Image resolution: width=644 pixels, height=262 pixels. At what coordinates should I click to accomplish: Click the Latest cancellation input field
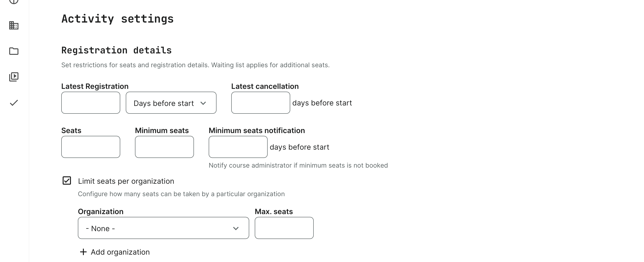[261, 103]
